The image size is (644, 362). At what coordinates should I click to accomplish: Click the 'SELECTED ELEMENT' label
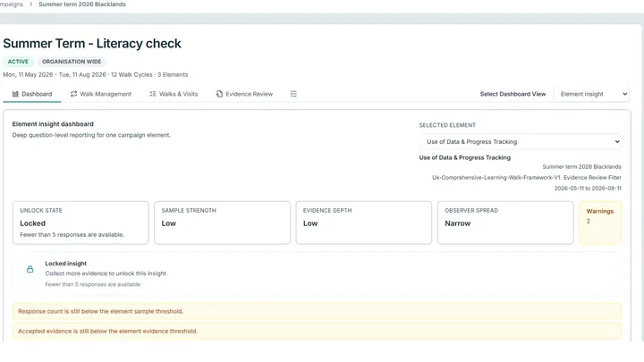tap(447, 125)
